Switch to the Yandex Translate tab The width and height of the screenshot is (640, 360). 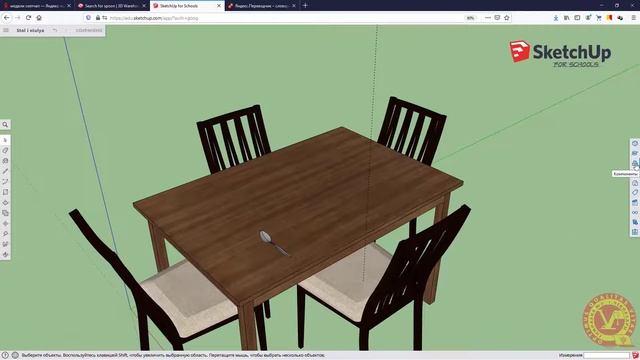click(262, 6)
